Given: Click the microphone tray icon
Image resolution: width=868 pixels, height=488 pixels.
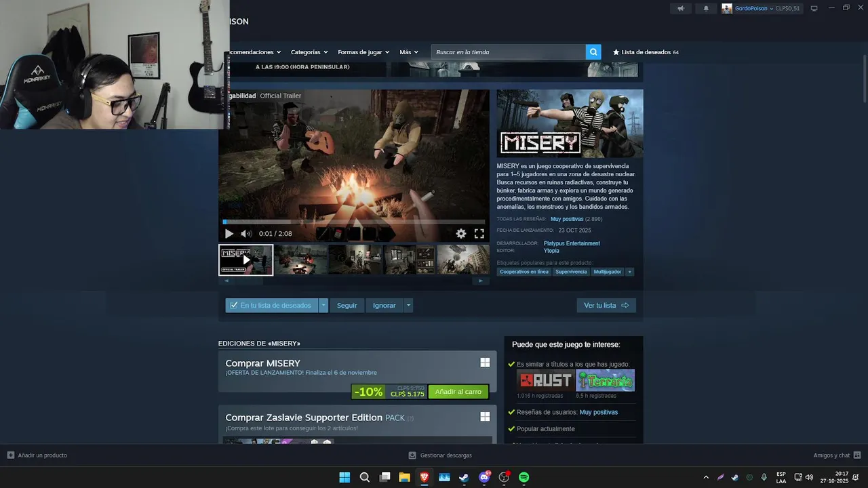Looking at the screenshot, I should pyautogui.click(x=764, y=477).
